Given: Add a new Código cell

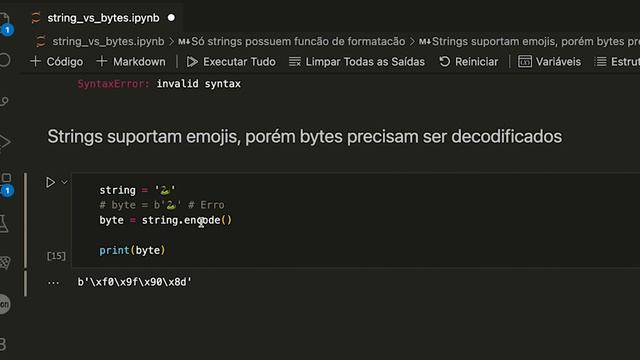Looking at the screenshot, I should (x=56, y=62).
